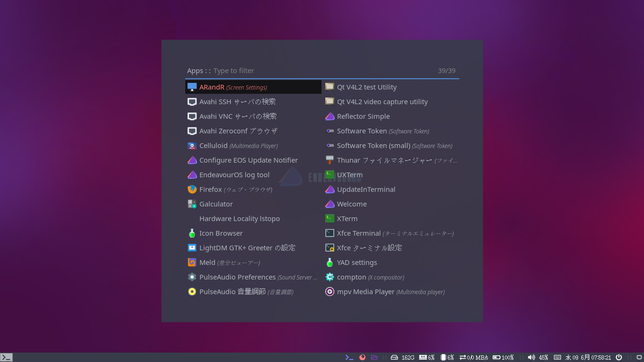Open Xfce terminal settings icon
This screenshot has height=362, width=644.
point(330,248)
